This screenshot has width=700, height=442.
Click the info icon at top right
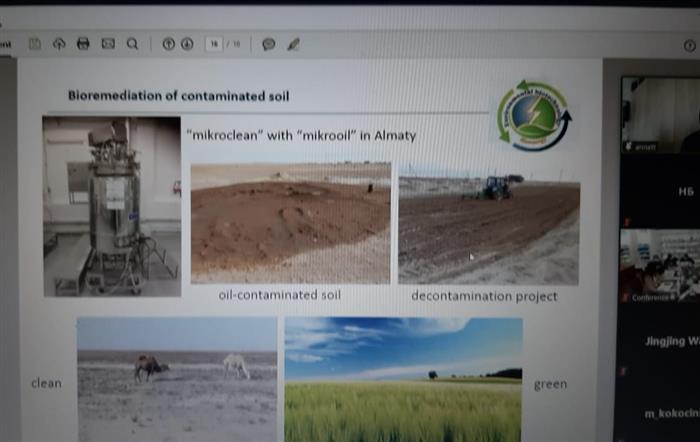[x=689, y=45]
